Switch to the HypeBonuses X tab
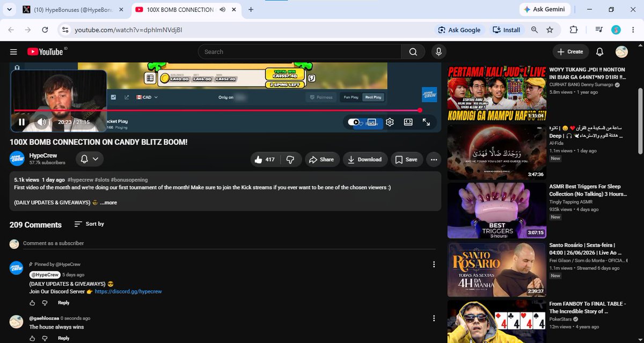The height and width of the screenshot is (343, 644). click(x=74, y=10)
